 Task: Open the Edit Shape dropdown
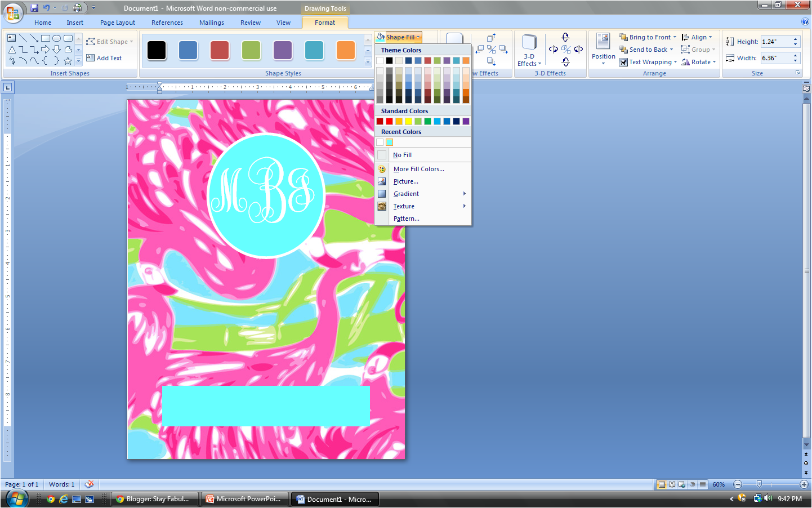tap(110, 42)
